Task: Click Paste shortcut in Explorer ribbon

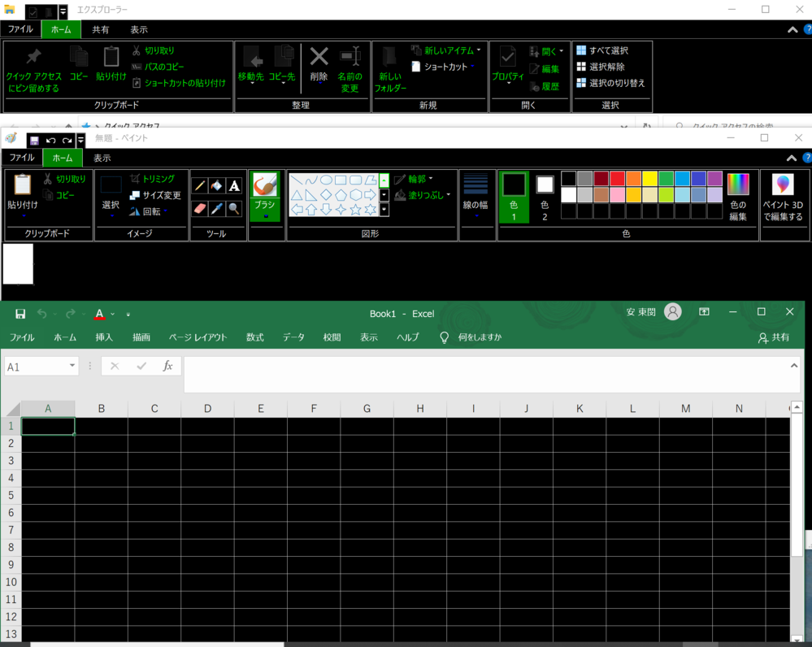Action: tap(179, 83)
